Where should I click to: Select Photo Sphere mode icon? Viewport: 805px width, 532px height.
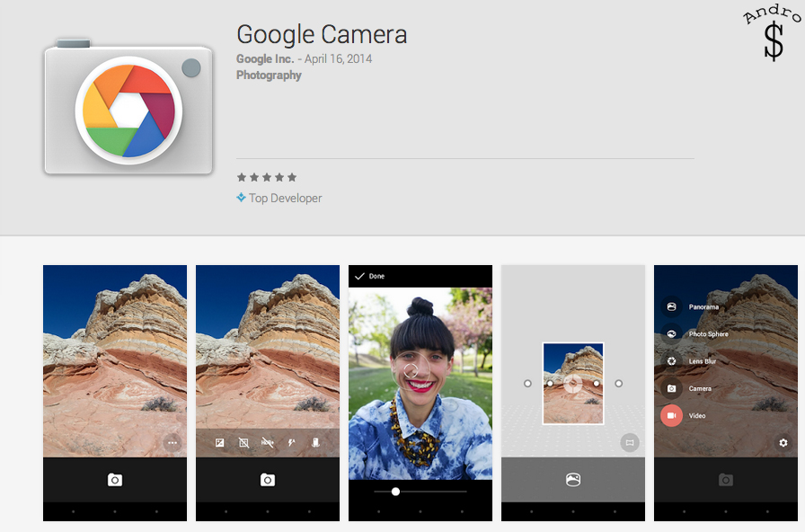671,334
